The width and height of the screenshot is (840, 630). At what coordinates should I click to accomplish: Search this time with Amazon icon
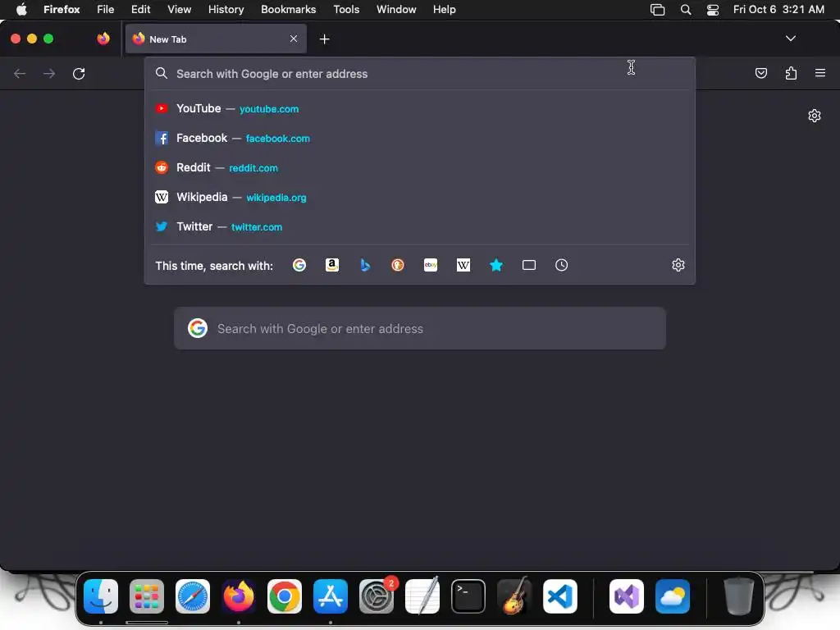point(332,265)
